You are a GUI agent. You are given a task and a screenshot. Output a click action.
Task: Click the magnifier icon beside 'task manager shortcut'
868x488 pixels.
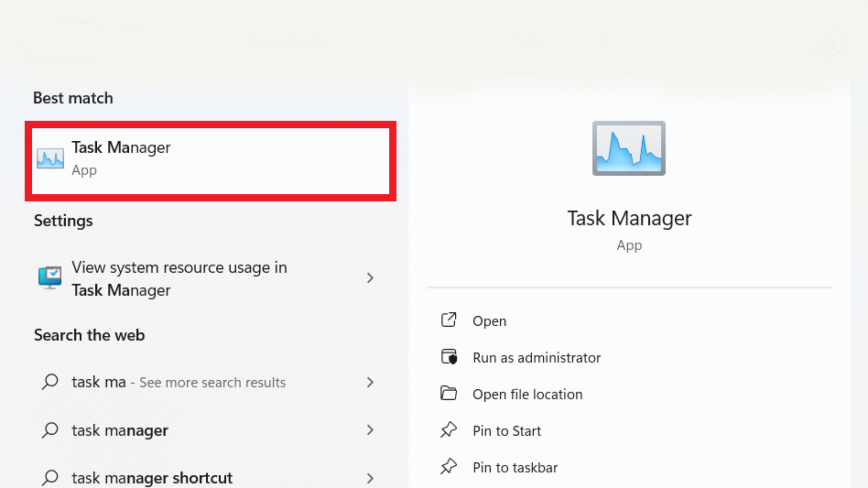[x=50, y=478]
